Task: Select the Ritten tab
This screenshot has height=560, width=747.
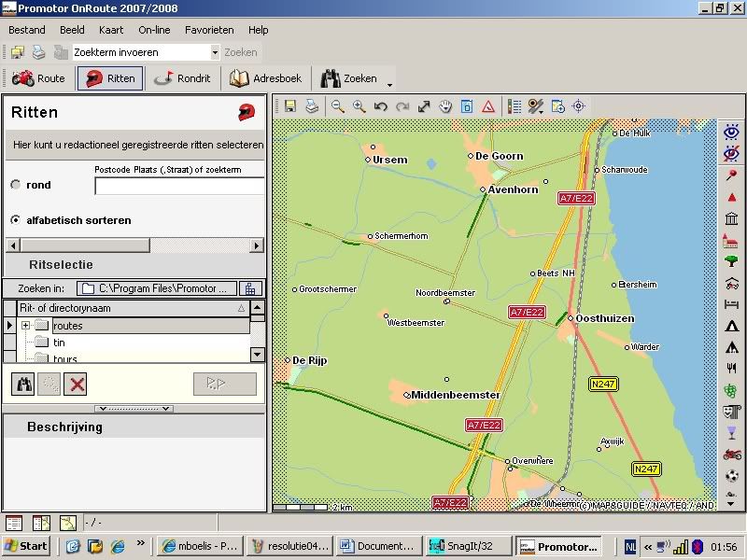Action: 110,78
